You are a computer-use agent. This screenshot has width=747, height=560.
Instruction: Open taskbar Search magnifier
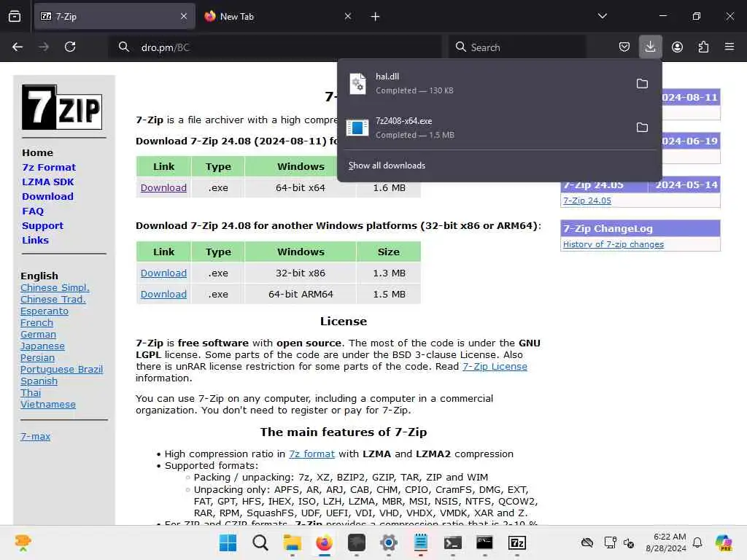tap(260, 542)
